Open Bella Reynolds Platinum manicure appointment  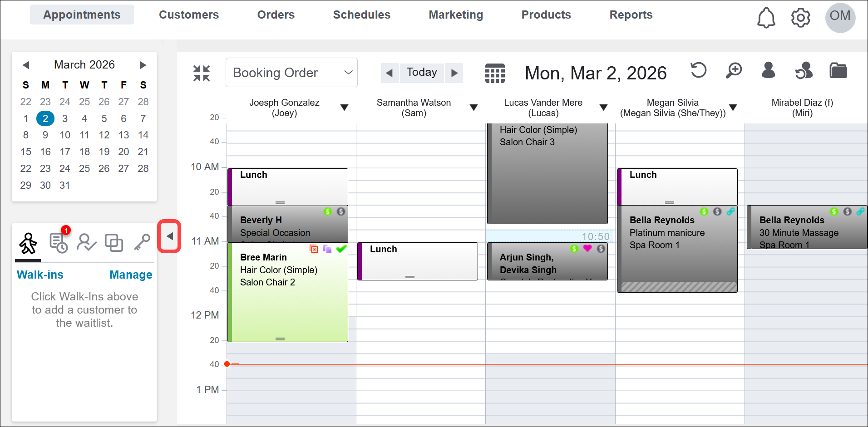point(677,249)
